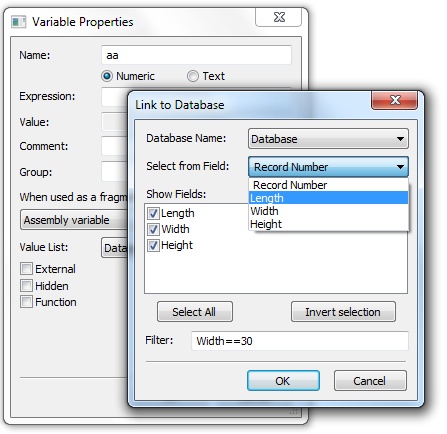Uncheck the Width field checkbox
The image size is (447, 434).
[153, 229]
